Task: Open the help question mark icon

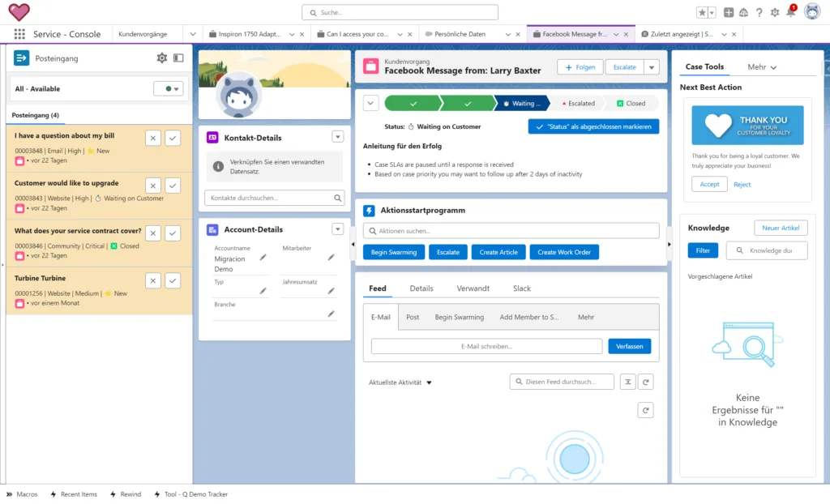Action: pos(759,12)
